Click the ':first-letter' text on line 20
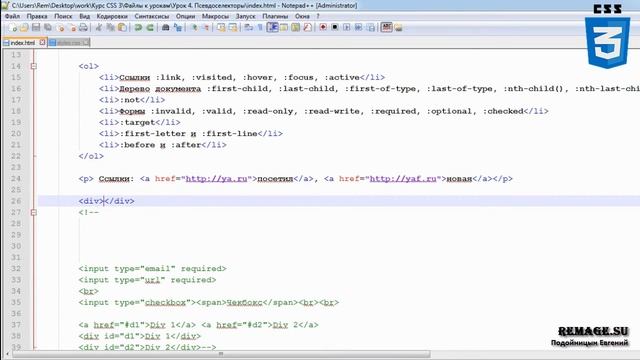The image size is (640, 360). tap(152, 134)
